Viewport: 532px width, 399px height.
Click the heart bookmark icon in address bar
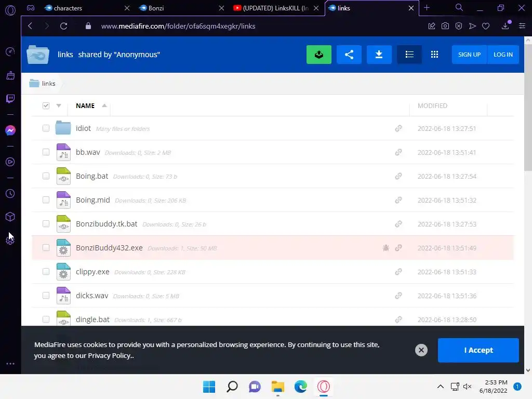pos(486,26)
